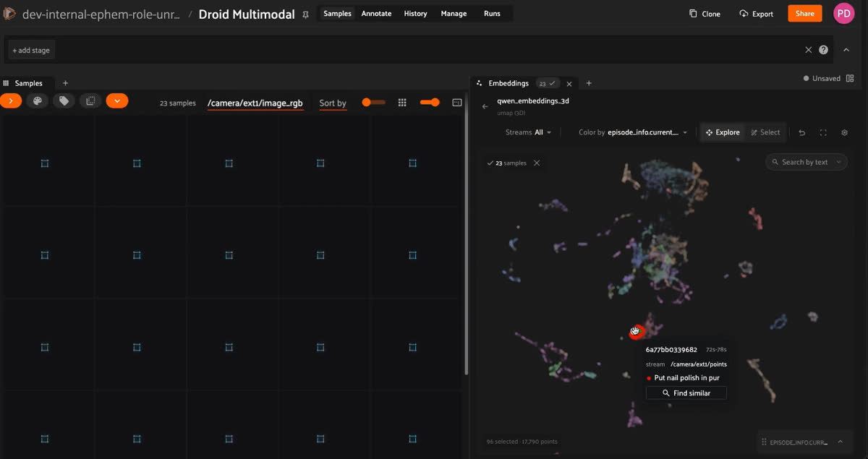868x459 pixels.
Task: Toggle the switch right of Sort by
Action: pos(373,103)
